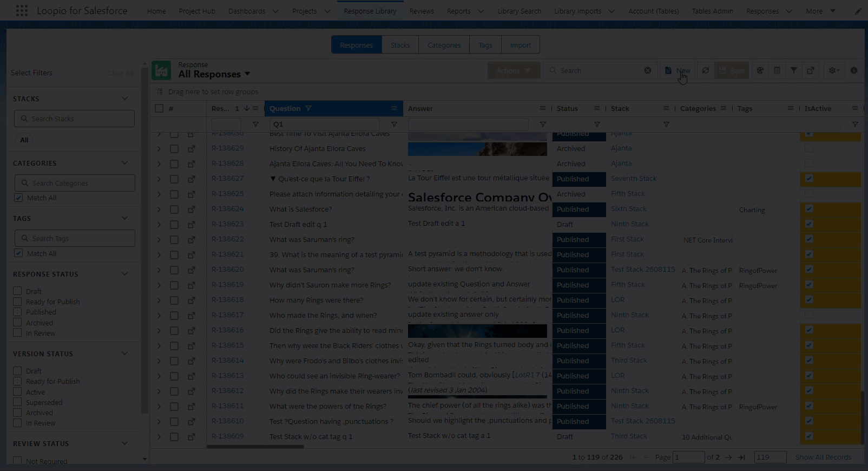Toggle Match All under Categories
This screenshot has width=868, height=471.
18,198
